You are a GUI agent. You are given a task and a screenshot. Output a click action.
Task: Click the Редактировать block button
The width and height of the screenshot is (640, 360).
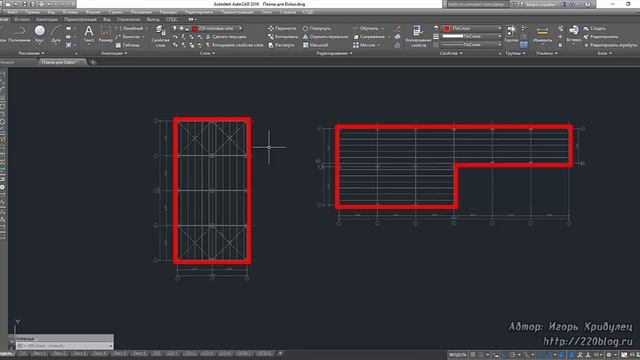click(x=600, y=37)
